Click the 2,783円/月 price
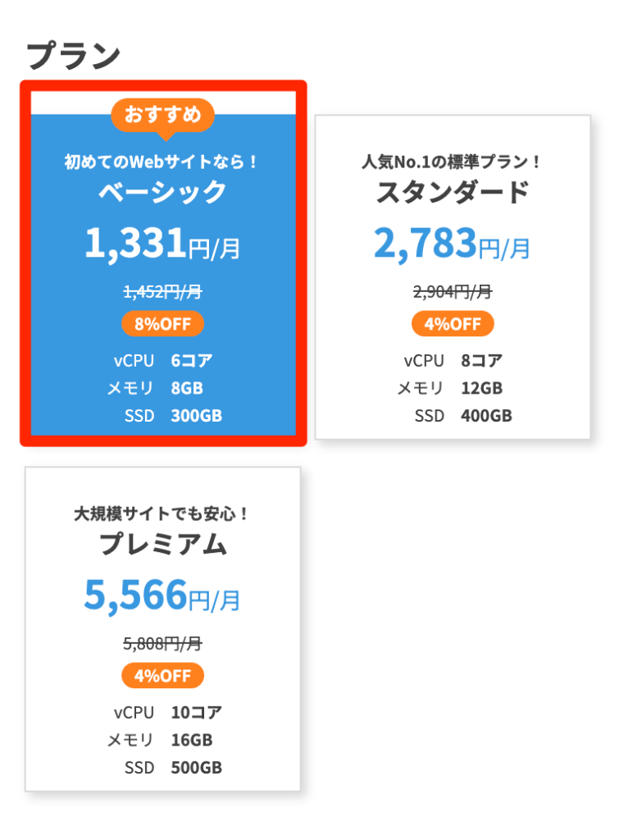This screenshot has width=619, height=840. click(x=453, y=244)
